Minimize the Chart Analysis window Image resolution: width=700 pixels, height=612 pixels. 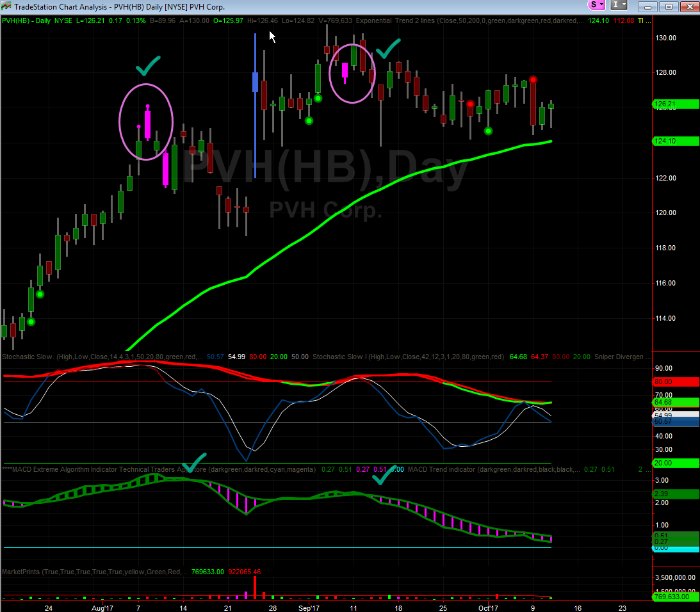[x=647, y=6]
